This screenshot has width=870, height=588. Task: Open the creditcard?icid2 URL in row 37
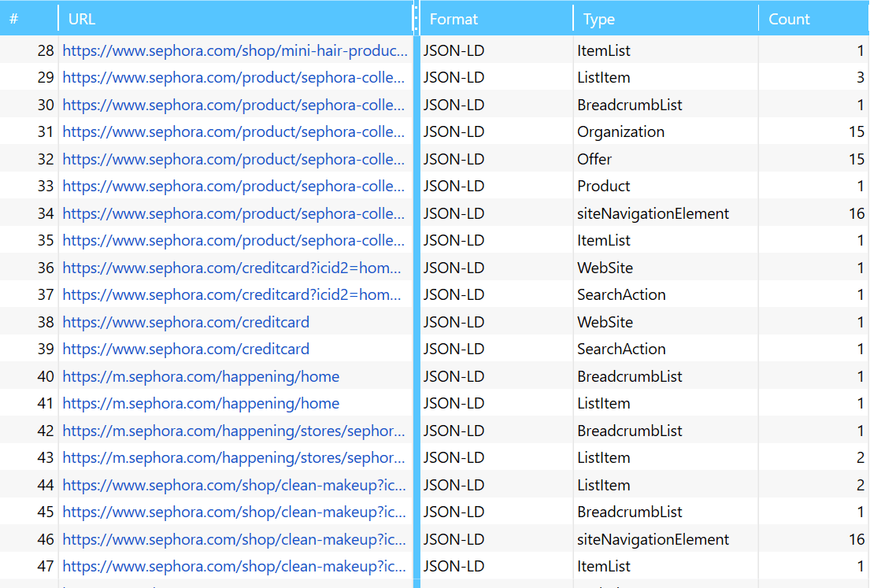pos(231,295)
